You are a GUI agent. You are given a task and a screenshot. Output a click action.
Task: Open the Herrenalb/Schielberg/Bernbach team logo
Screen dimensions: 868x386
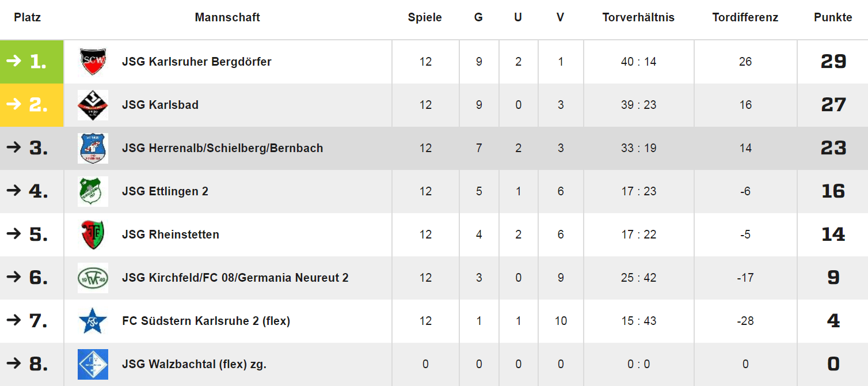(x=93, y=148)
